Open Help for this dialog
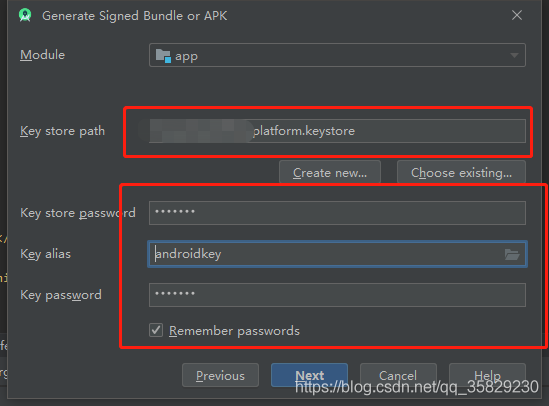Screen dimensions: 549x406 click(x=487, y=375)
